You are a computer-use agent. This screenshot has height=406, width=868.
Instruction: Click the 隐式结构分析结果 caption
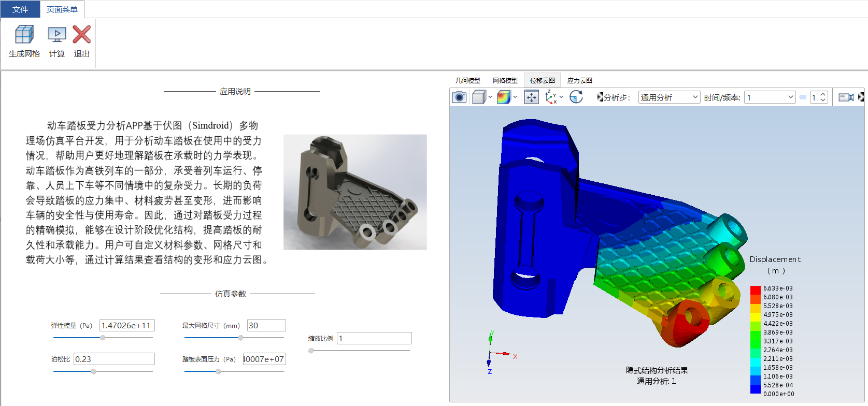(657, 370)
